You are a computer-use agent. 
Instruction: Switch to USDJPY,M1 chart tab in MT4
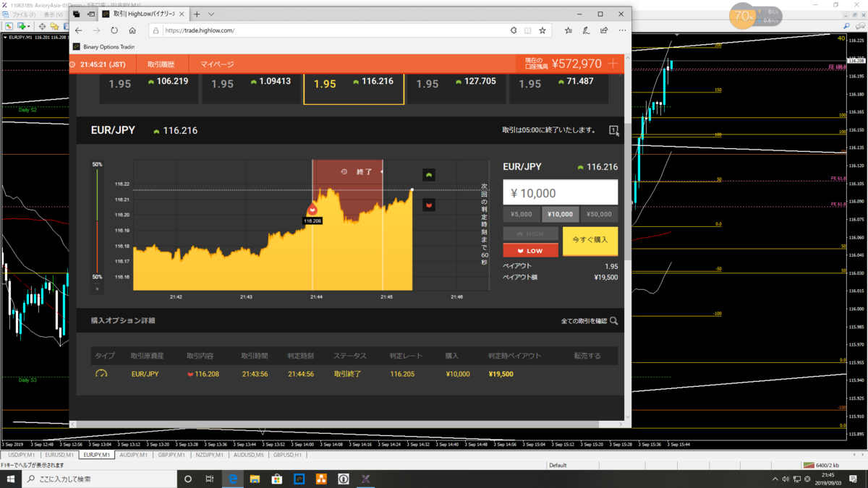[x=20, y=455]
